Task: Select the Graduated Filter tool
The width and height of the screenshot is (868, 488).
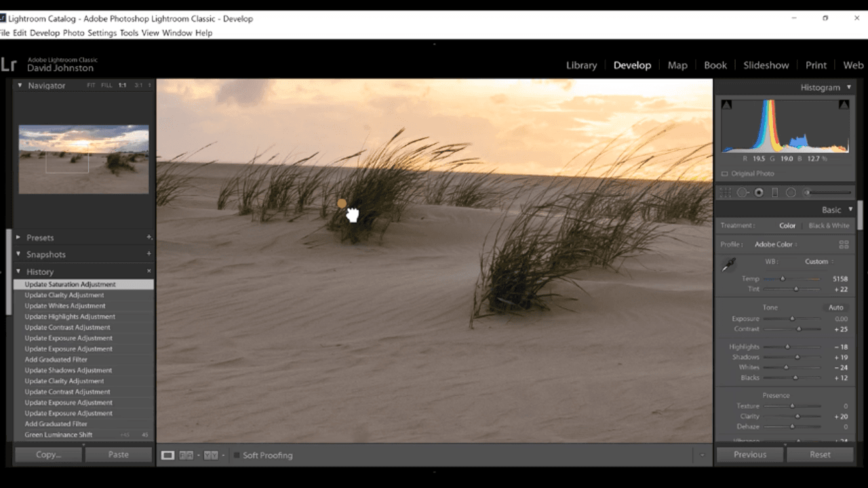Action: pyautogui.click(x=775, y=192)
